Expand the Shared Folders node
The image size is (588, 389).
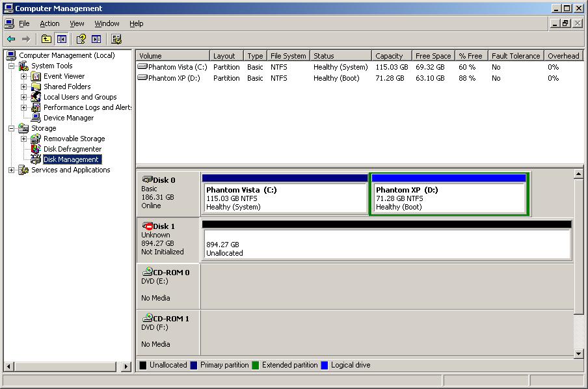tap(23, 87)
